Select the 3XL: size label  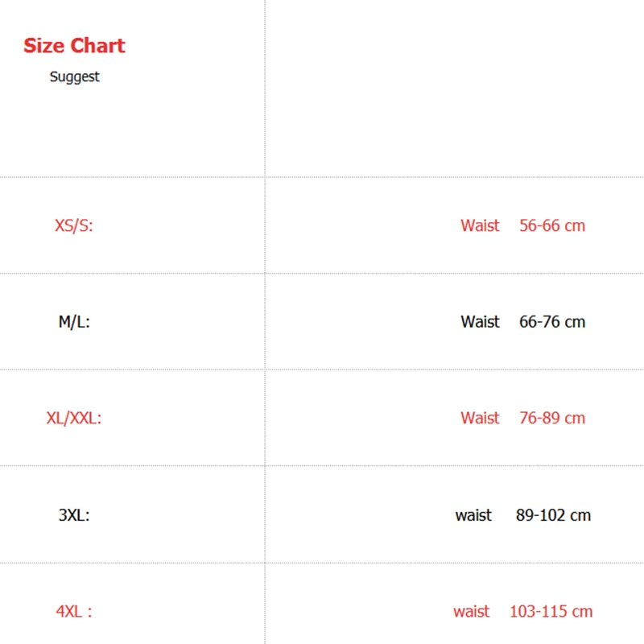point(74,515)
